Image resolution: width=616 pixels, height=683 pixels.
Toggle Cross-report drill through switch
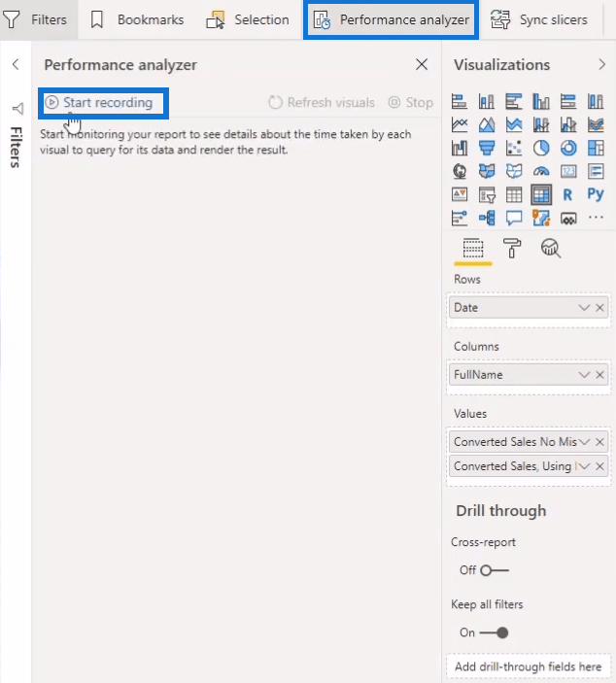494,570
